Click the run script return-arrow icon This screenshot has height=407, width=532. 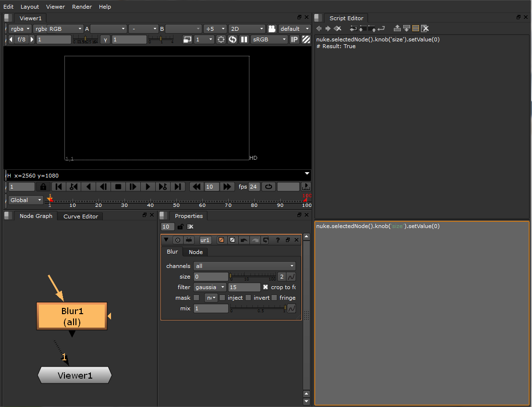(x=381, y=28)
